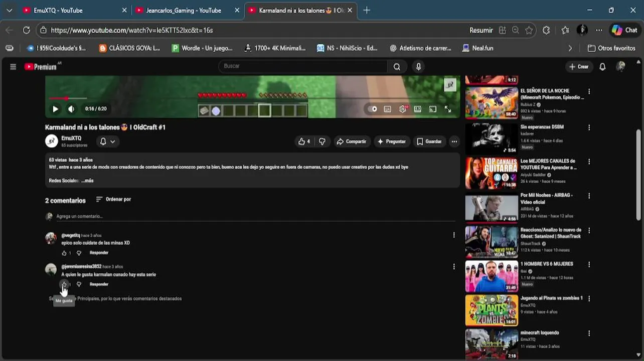This screenshot has width=644, height=361.
Task: Open the @jeremiasresina3852 user link
Action: click(x=81, y=267)
